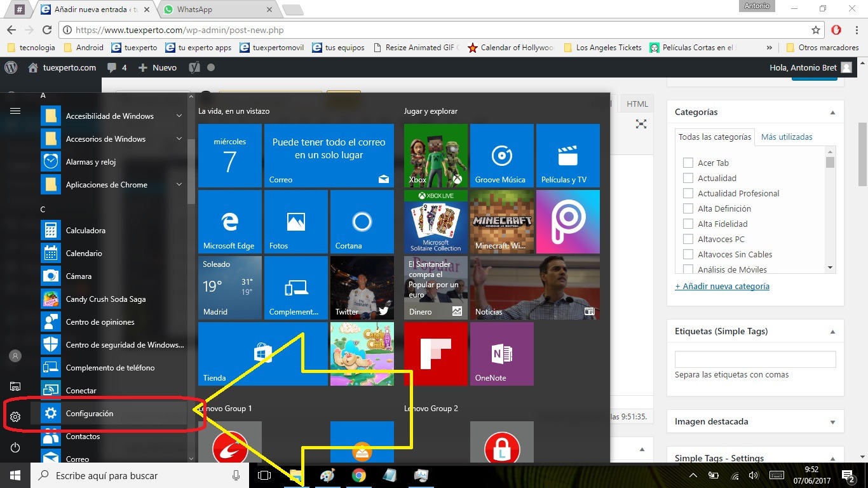Image resolution: width=868 pixels, height=488 pixels.
Task: Click Hola, Antonio Bret account link
Action: tap(810, 67)
